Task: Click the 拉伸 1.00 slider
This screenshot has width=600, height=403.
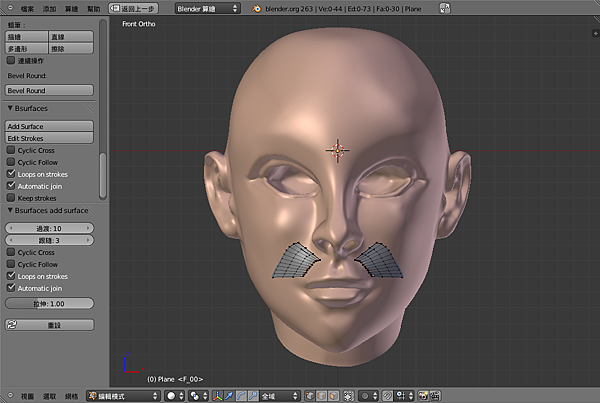Action: pos(49,303)
